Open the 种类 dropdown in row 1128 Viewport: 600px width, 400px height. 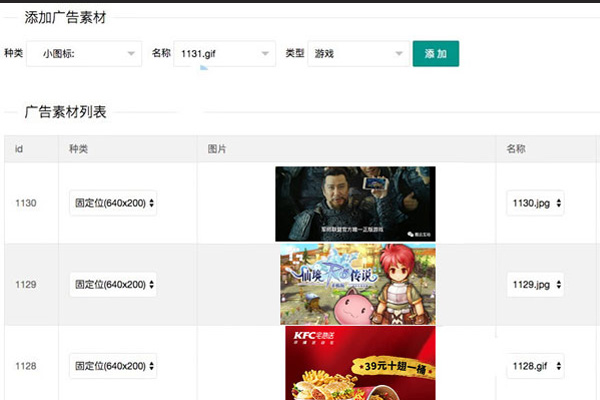113,366
